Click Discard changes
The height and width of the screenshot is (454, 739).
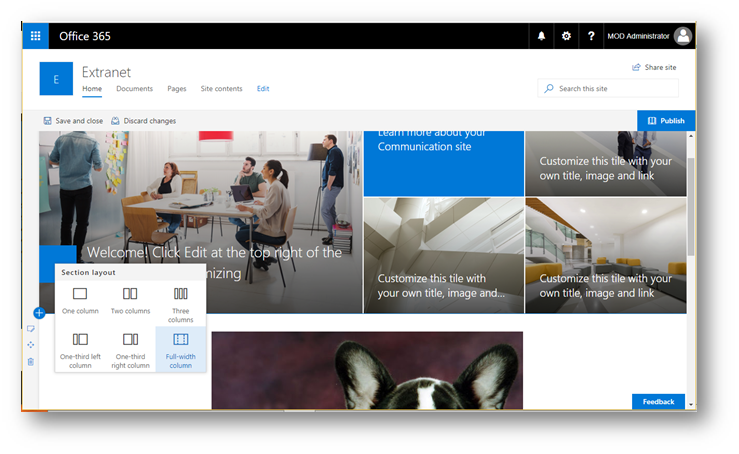143,121
